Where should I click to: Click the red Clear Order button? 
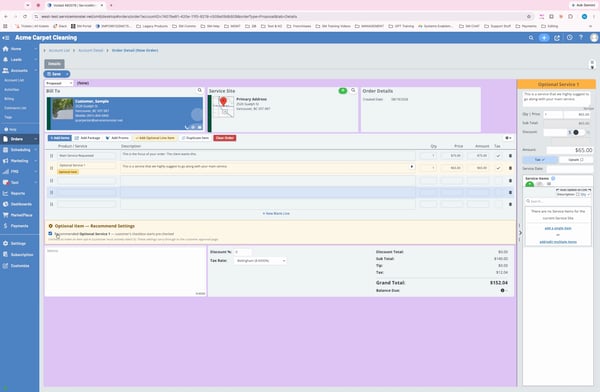(225, 138)
